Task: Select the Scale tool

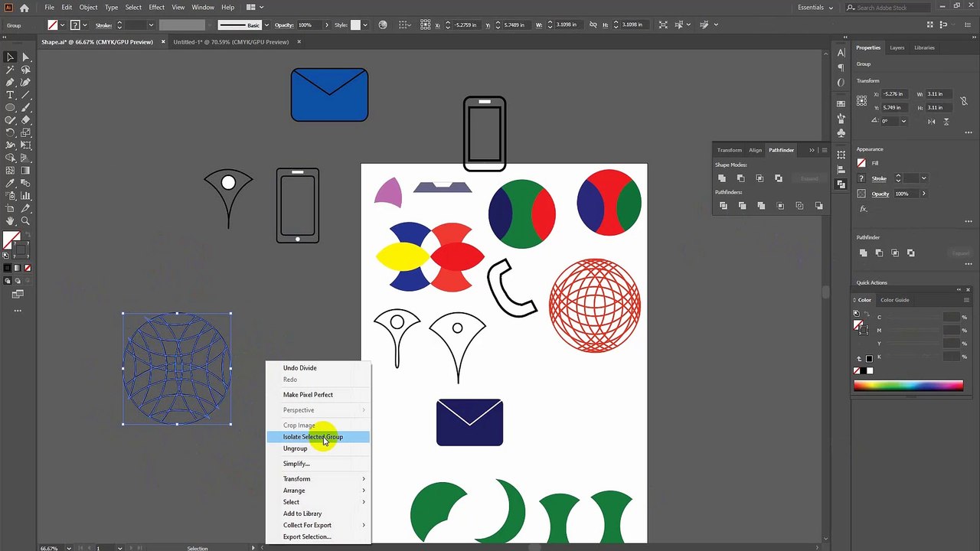Action: pyautogui.click(x=25, y=132)
